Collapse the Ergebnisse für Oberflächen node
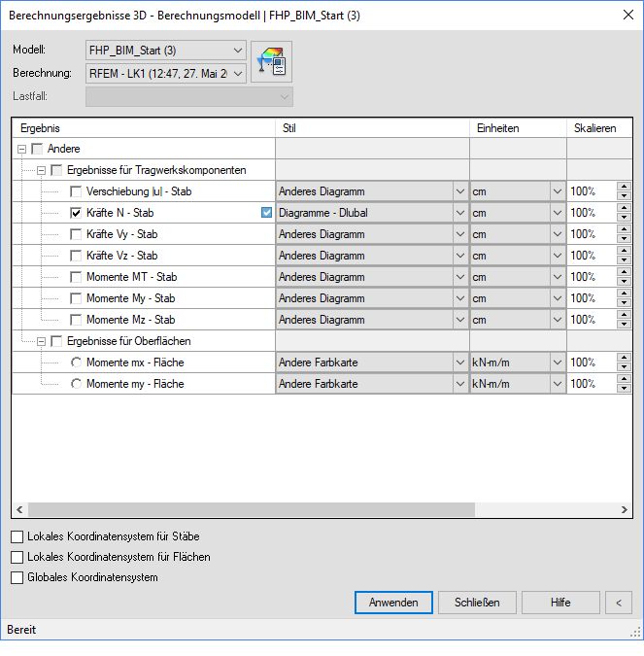Image resolution: width=644 pixels, height=656 pixels. pos(41,341)
